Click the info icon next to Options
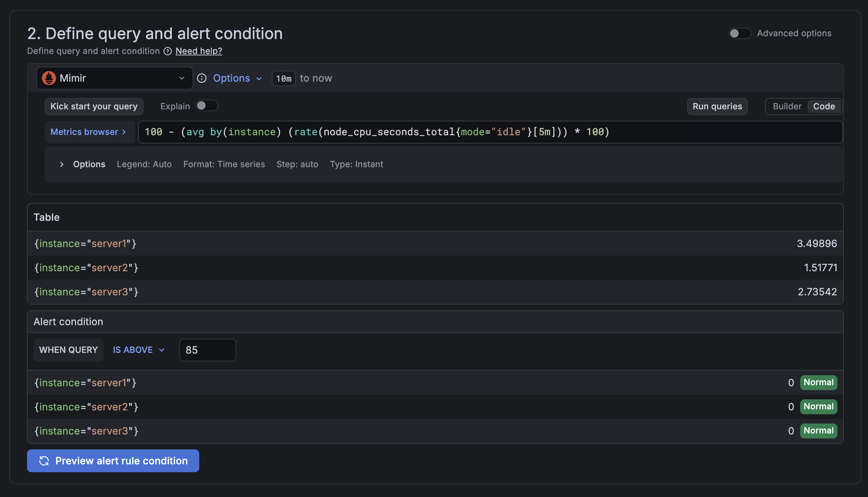Screen dimensions: 868x497 [202, 78]
